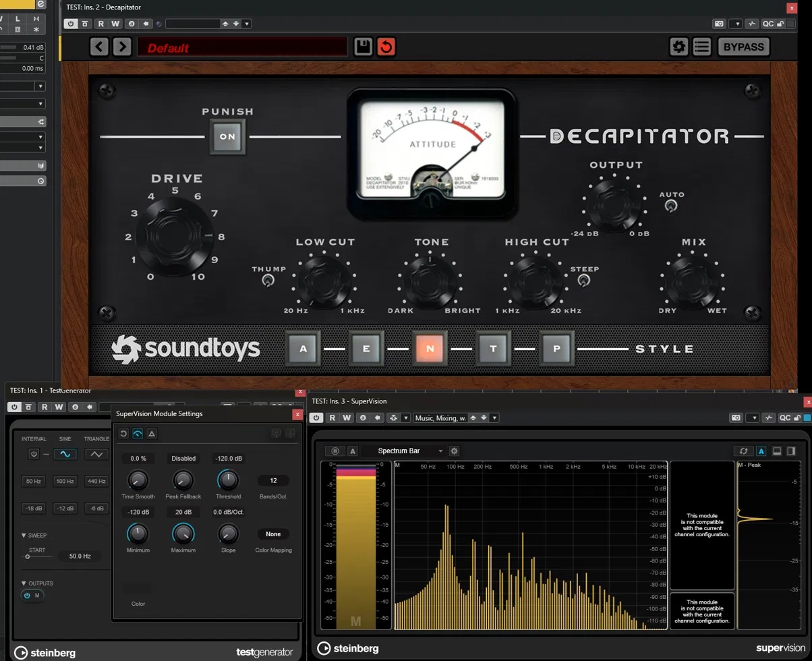Select meter icon tab in Module Settings
The height and width of the screenshot is (661, 812).
[138, 434]
